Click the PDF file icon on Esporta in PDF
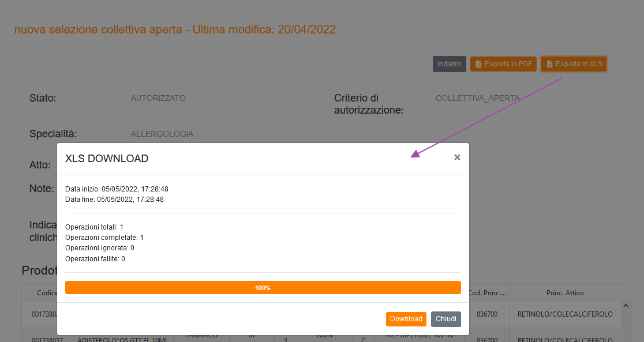 [478, 64]
